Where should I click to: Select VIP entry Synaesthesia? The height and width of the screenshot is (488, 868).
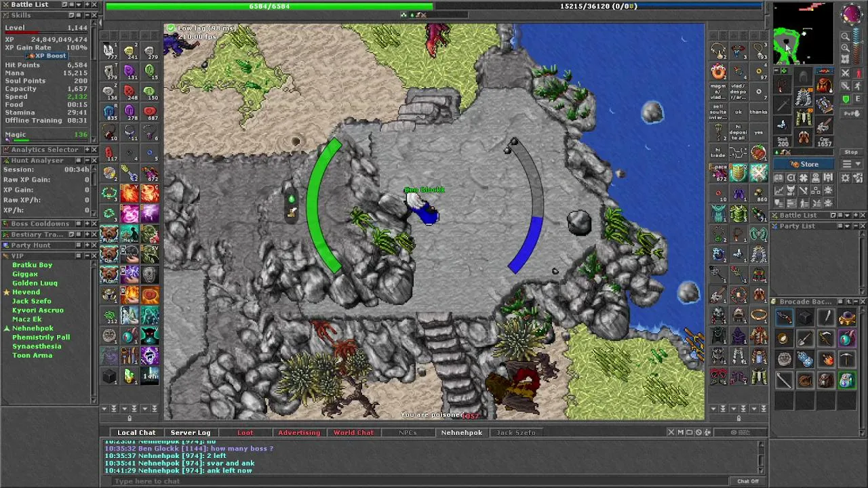37,346
